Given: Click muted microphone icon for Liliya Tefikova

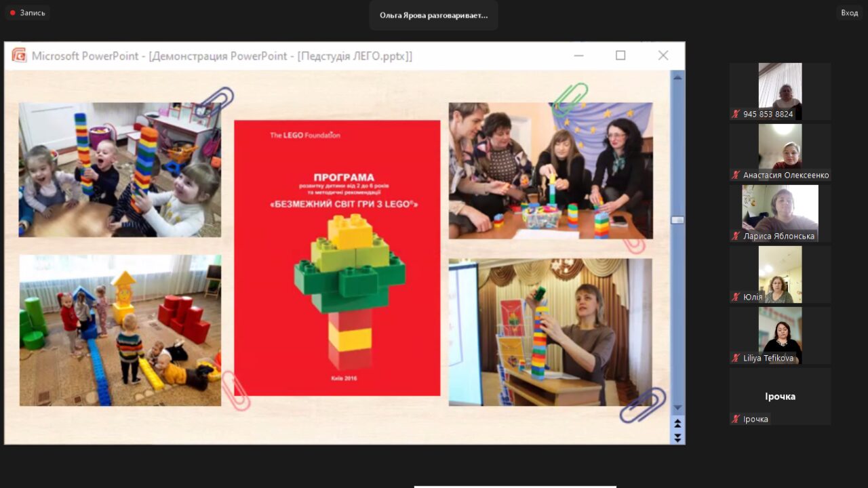Looking at the screenshot, I should click(736, 358).
